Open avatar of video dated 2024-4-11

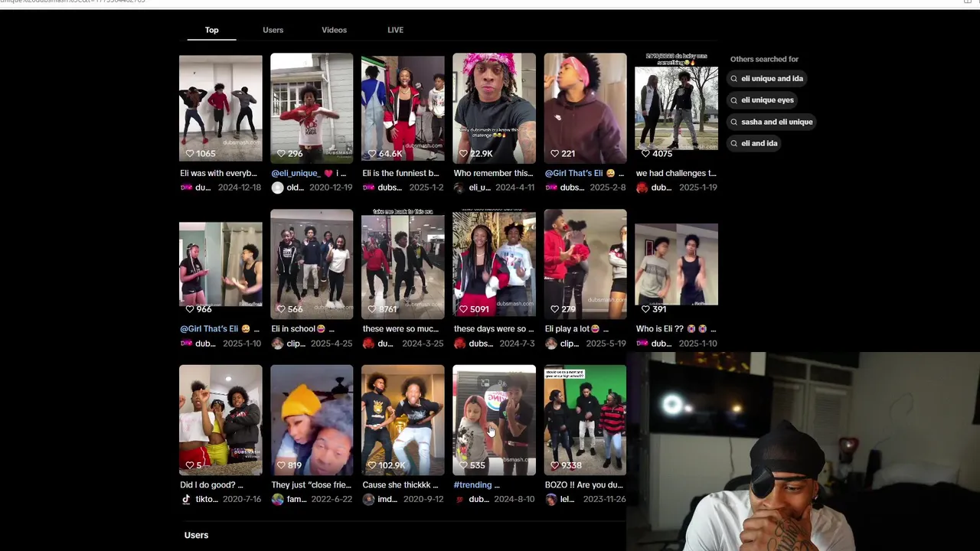point(459,187)
